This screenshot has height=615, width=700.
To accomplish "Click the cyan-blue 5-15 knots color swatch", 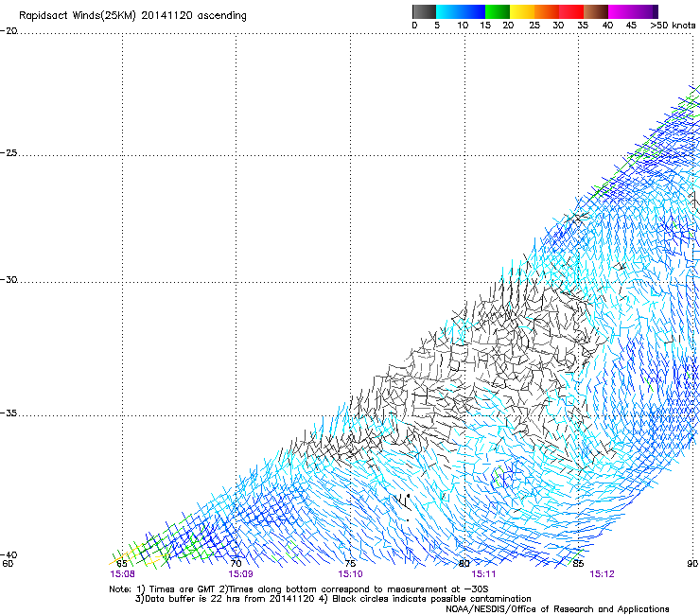I will pos(461,11).
